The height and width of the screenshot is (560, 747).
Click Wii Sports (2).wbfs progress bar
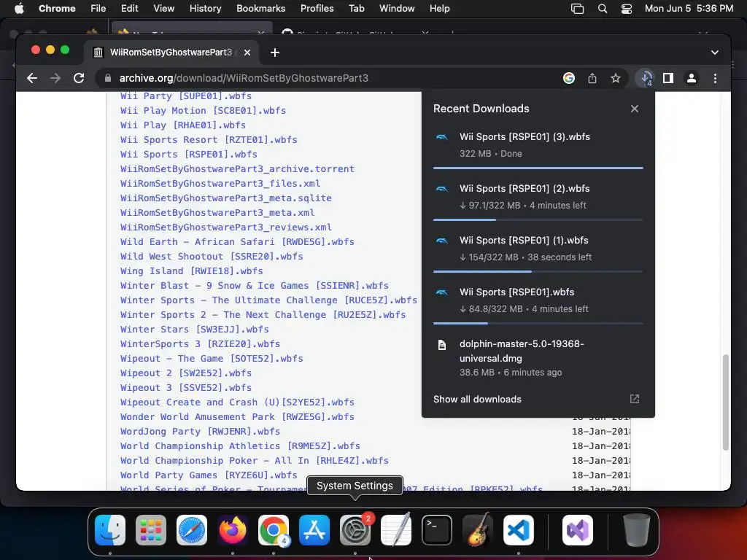(x=538, y=219)
